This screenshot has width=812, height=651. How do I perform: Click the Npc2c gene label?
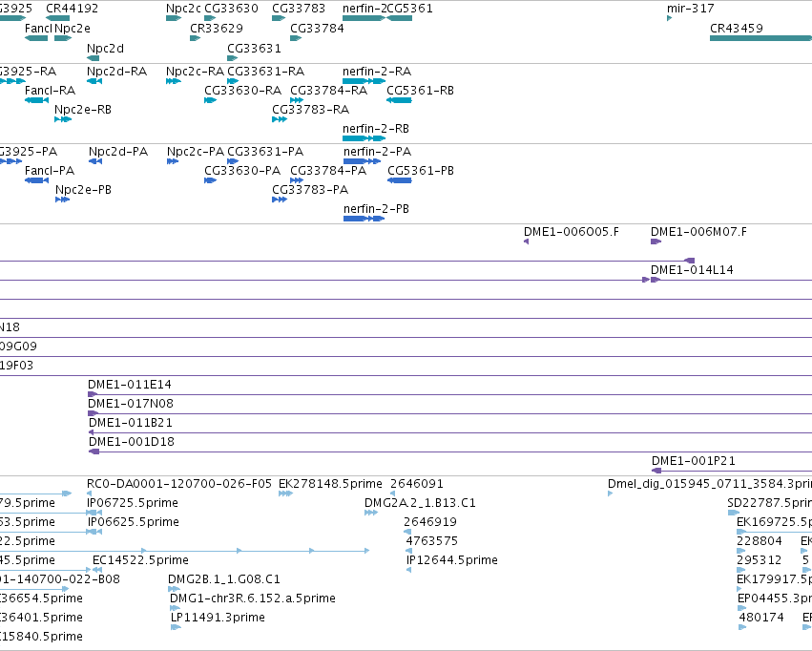183,9
